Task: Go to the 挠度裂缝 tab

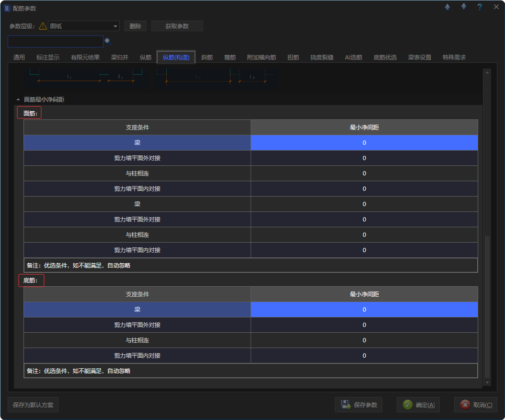Action: 321,57
